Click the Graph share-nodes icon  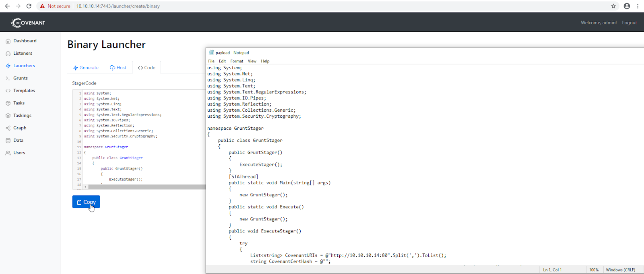pos(8,128)
